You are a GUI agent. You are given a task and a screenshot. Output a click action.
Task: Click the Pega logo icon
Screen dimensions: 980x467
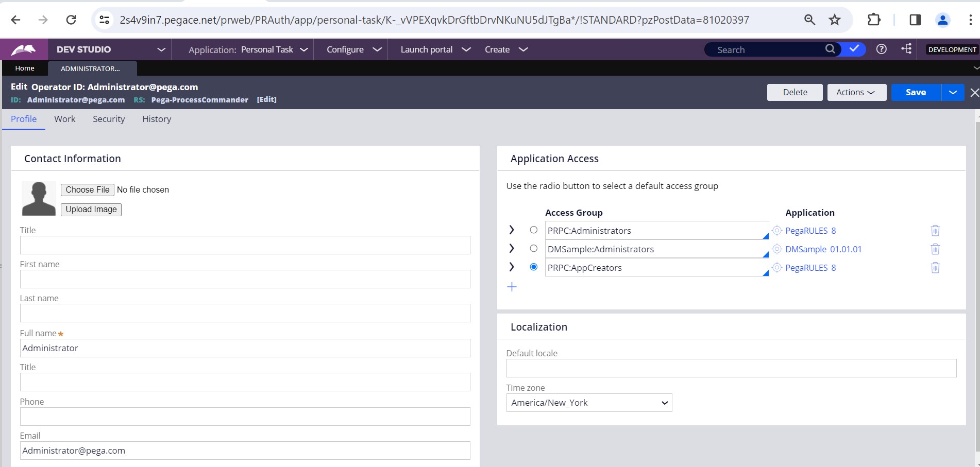click(24, 49)
